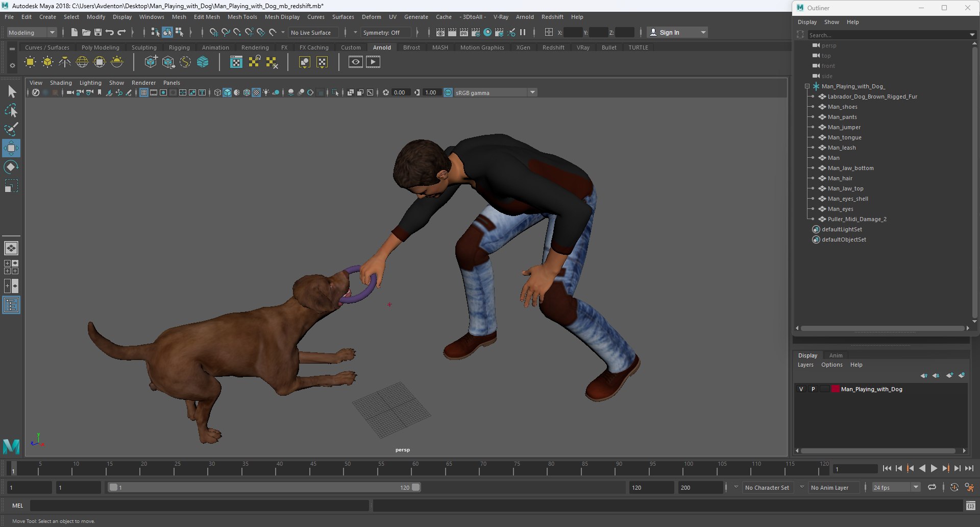Image resolution: width=980 pixels, height=527 pixels.
Task: Click Play forwards button
Action: coord(934,468)
